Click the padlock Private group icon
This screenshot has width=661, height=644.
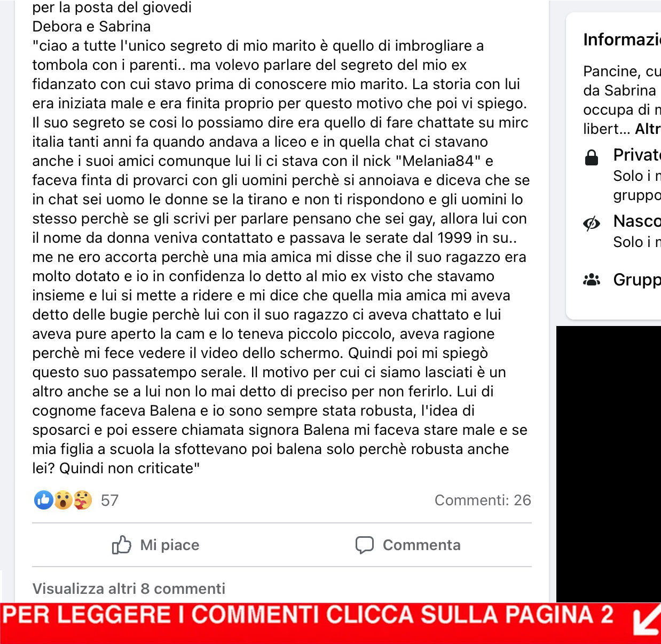pos(592,157)
